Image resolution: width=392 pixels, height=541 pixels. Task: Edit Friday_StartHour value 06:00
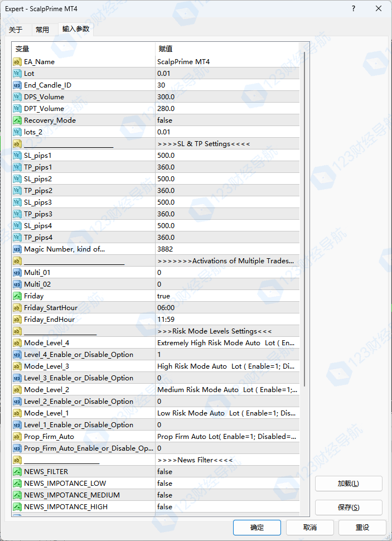[227, 308]
